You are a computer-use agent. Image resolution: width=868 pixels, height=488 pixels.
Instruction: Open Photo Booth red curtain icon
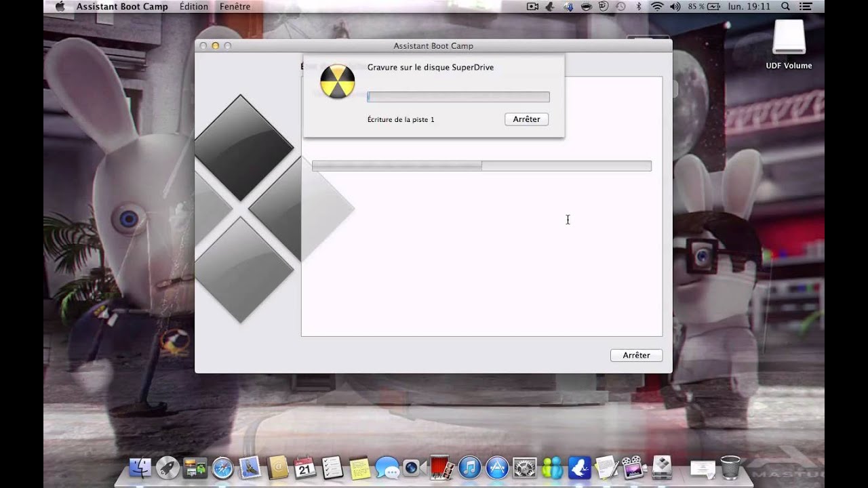tap(441, 468)
